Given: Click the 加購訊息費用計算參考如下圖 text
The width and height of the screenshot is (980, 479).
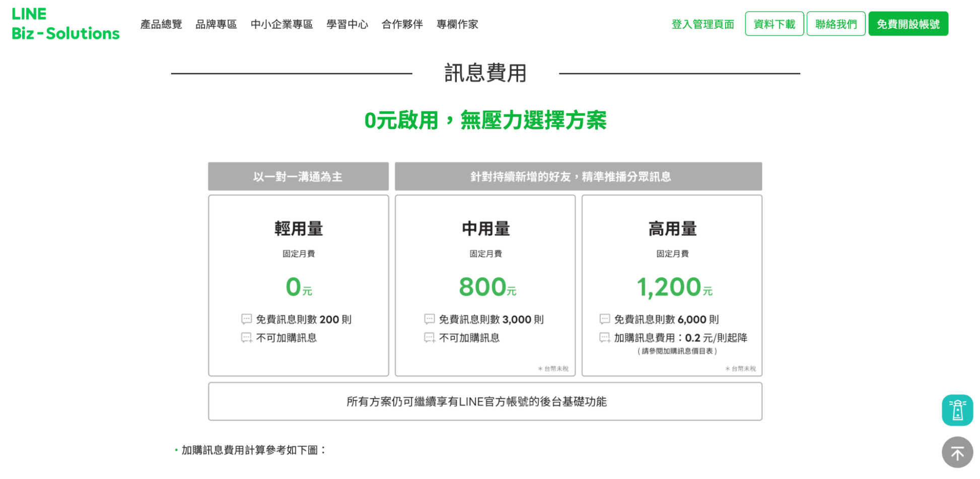Looking at the screenshot, I should pyautogui.click(x=254, y=450).
